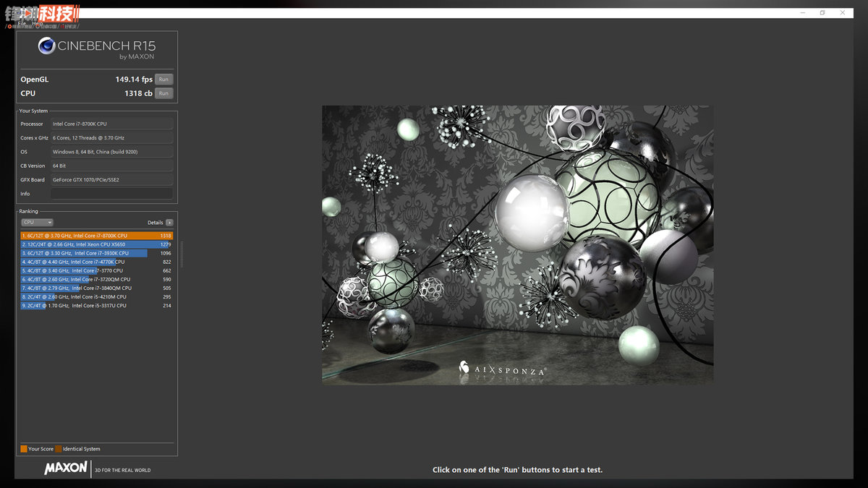This screenshot has height=488, width=868.
Task: Open the Help menu
Action: 37,23
